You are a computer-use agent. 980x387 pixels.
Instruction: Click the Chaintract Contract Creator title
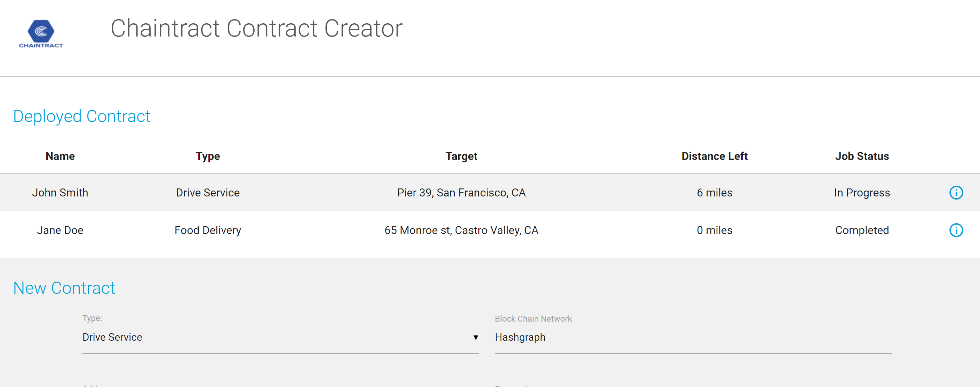coord(256,29)
